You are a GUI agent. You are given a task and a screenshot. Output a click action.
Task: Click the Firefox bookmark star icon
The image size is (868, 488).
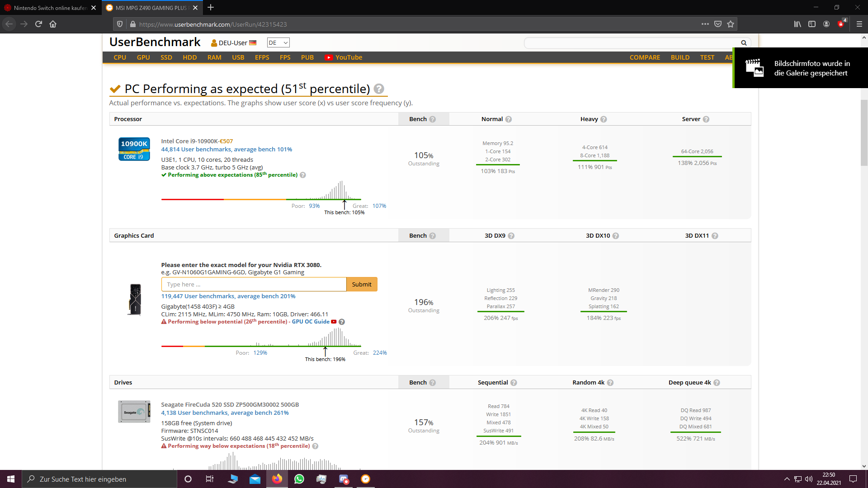731,24
